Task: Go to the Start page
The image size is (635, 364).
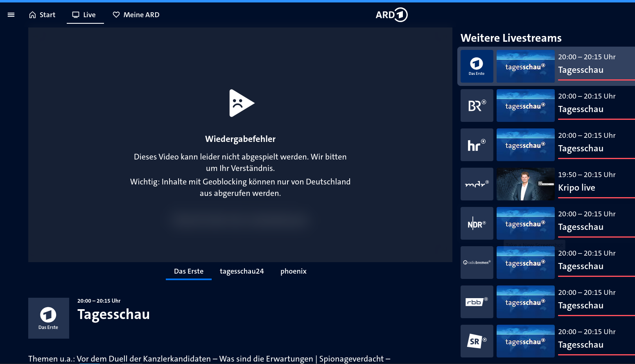Action: coord(42,15)
